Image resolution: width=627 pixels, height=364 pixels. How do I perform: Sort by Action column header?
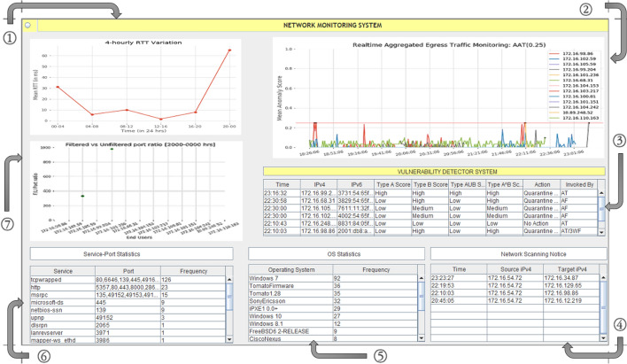[541, 184]
